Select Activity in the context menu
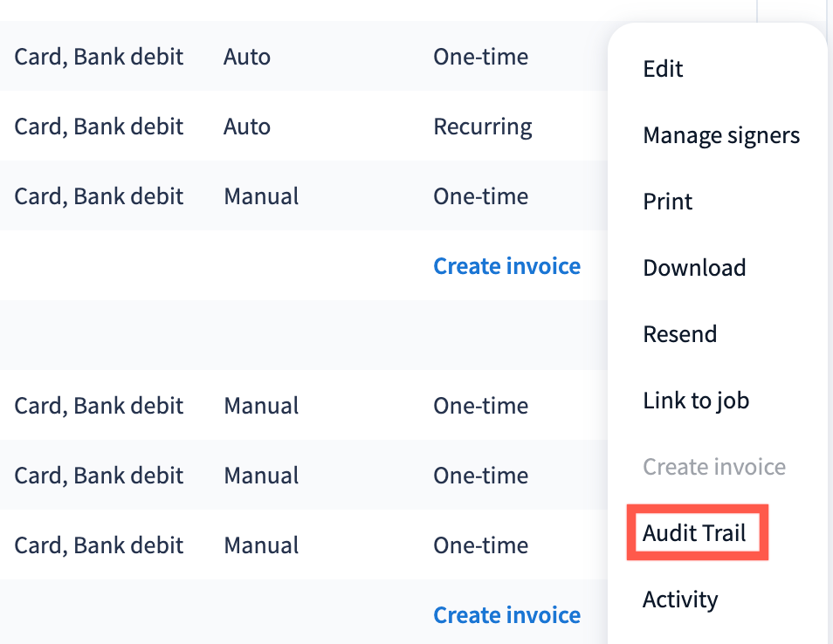Image resolution: width=833 pixels, height=644 pixels. 680,599
